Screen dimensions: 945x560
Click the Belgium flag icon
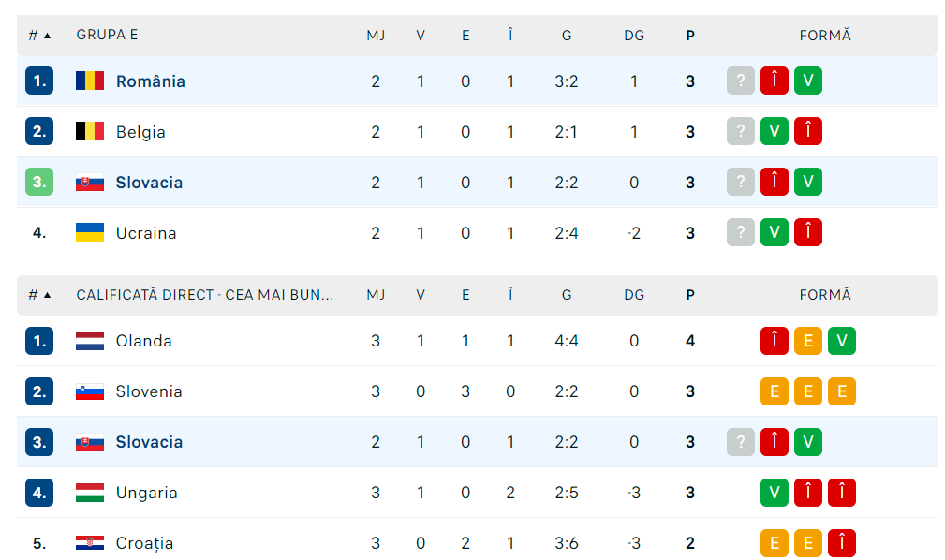click(90, 132)
